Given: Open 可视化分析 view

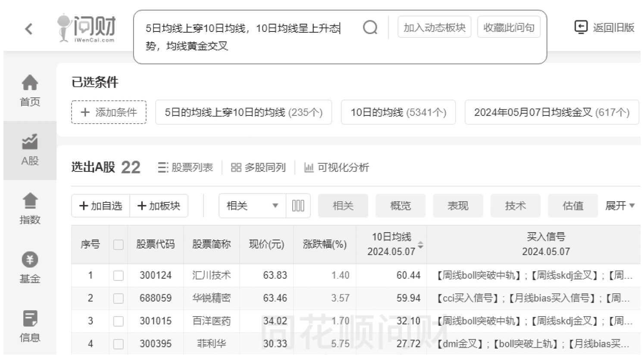Looking at the screenshot, I should pyautogui.click(x=336, y=167).
